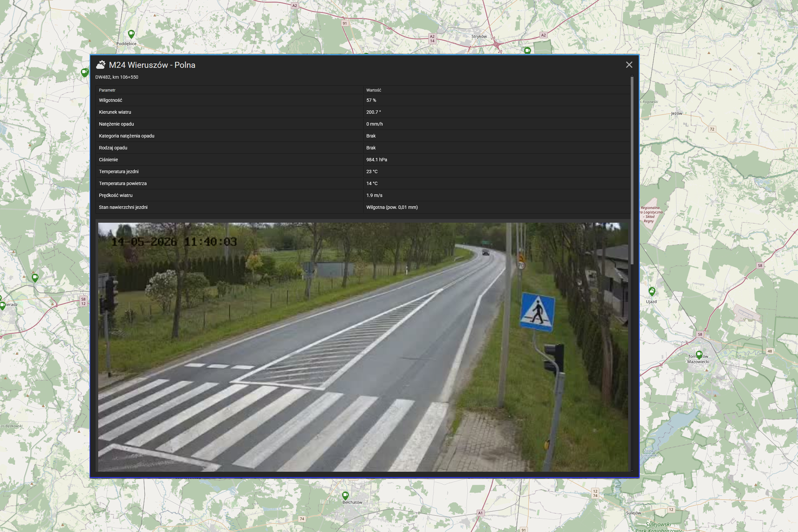Click the 48 road shield near Tomaszów

(x=770, y=351)
